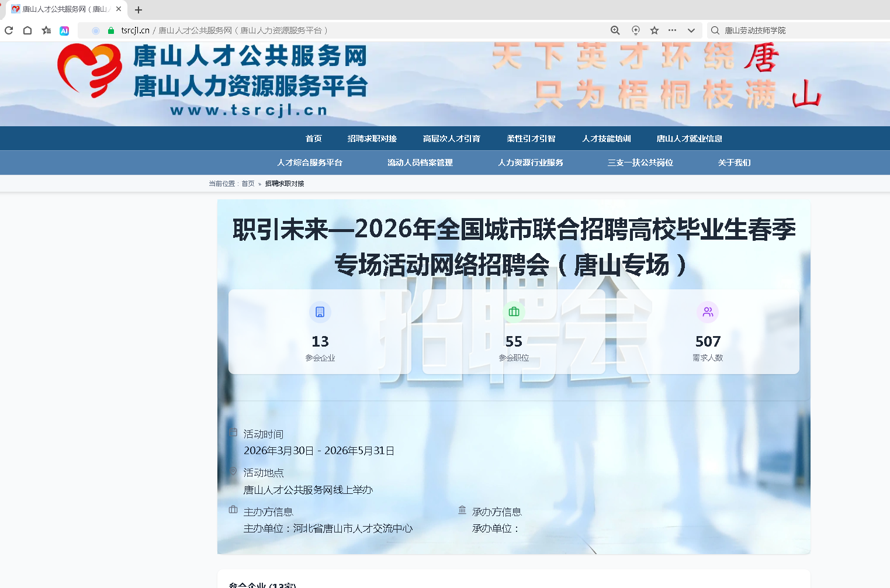Open a new browser tab
Viewport: 890px width, 588px height.
(x=138, y=10)
